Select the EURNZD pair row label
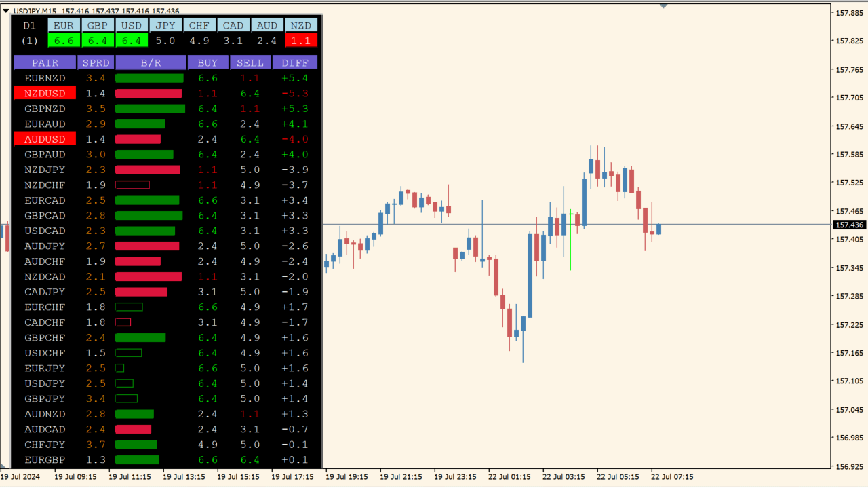Viewport: 868px width, 488px height. coord(45,78)
